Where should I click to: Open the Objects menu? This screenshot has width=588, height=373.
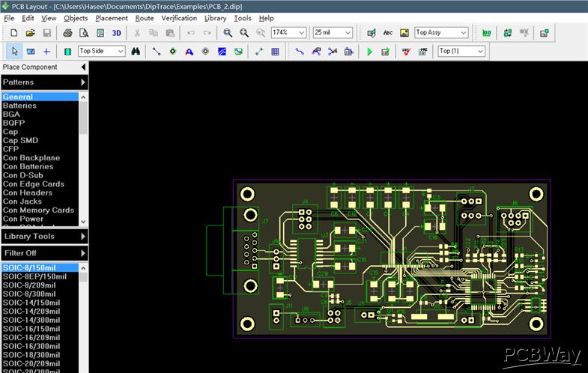[x=76, y=18]
